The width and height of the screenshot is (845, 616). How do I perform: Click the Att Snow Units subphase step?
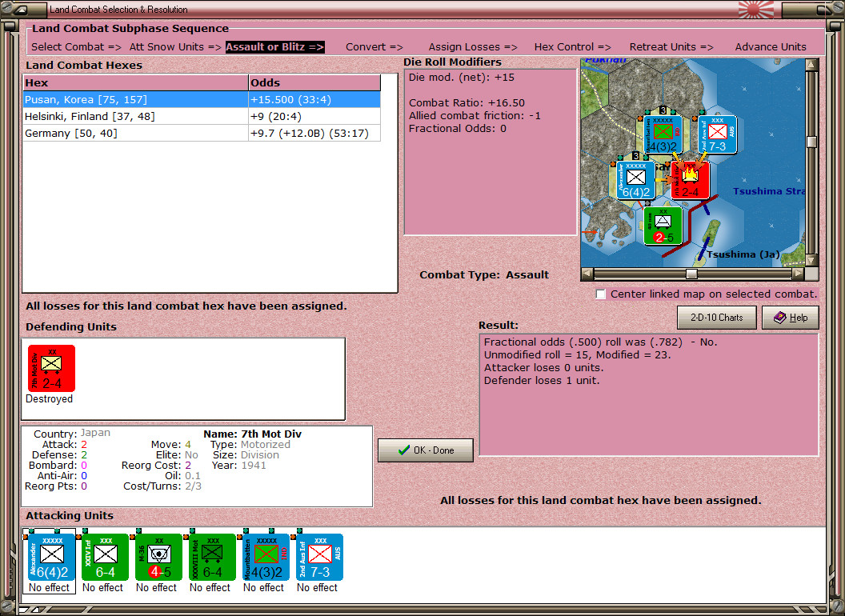pyautogui.click(x=175, y=47)
